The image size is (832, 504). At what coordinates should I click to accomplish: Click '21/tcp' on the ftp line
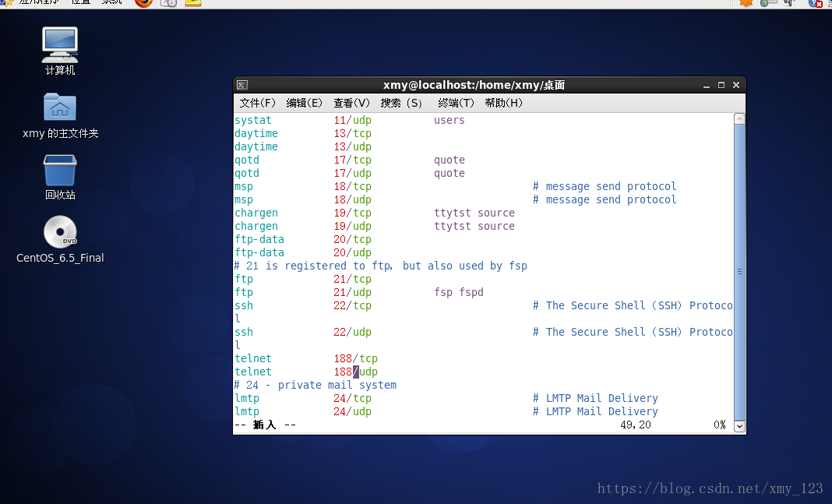(352, 280)
